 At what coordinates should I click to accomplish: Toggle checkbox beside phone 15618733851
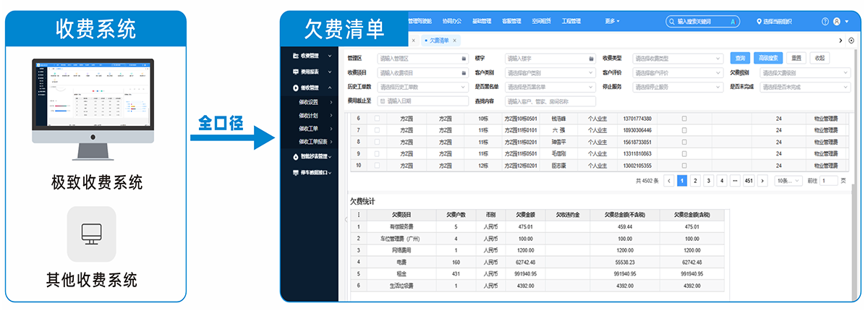pos(684,142)
